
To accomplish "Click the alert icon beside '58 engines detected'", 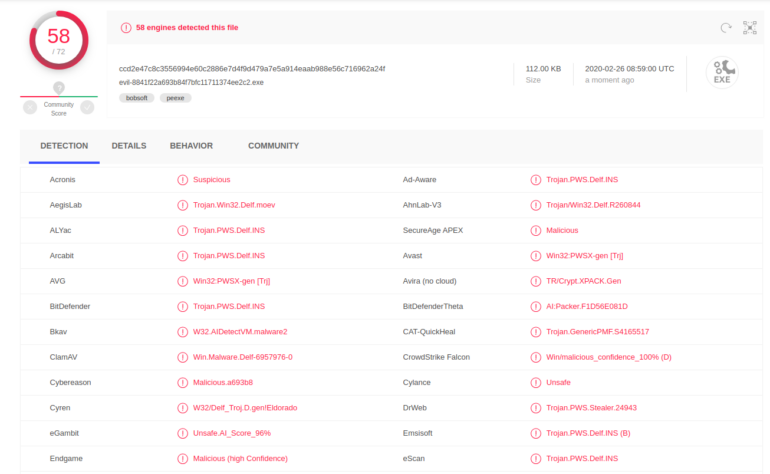I will coord(125,28).
